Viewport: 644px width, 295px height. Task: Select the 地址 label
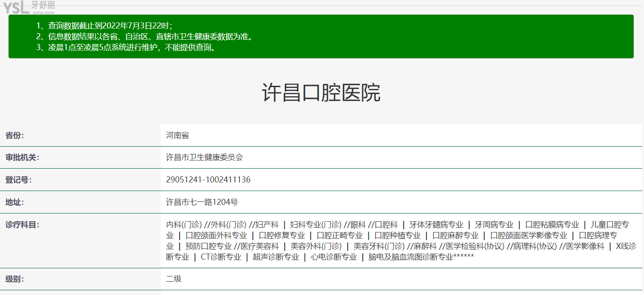(15, 202)
